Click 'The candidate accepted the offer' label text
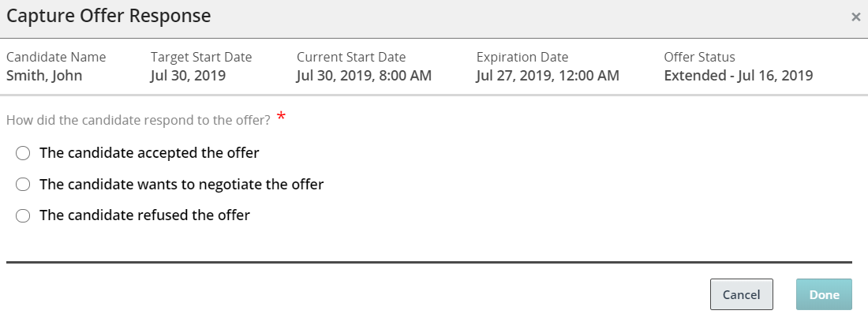868x318 pixels. pyautogui.click(x=149, y=152)
